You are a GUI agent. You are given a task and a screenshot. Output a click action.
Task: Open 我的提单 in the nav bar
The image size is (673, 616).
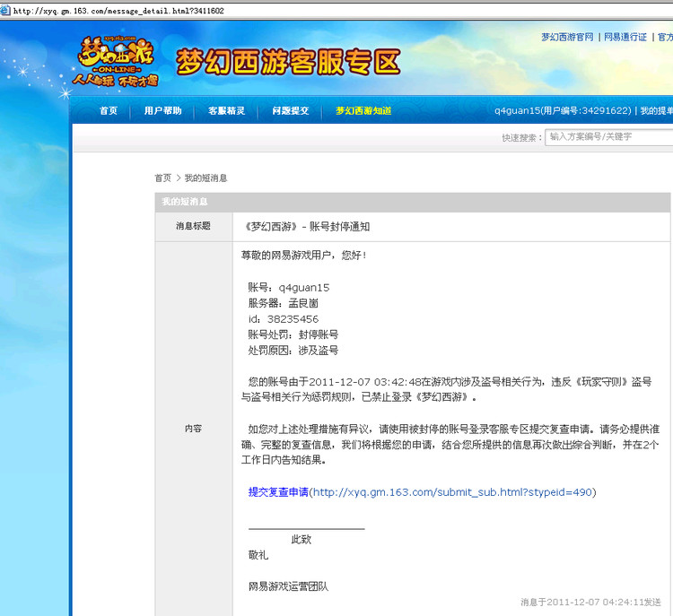(656, 111)
